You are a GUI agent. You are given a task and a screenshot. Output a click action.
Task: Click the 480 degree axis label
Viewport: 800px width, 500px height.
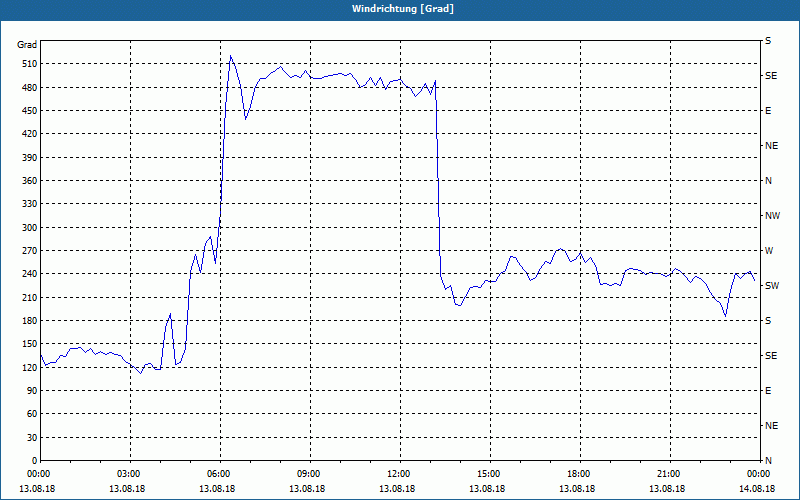[30, 88]
